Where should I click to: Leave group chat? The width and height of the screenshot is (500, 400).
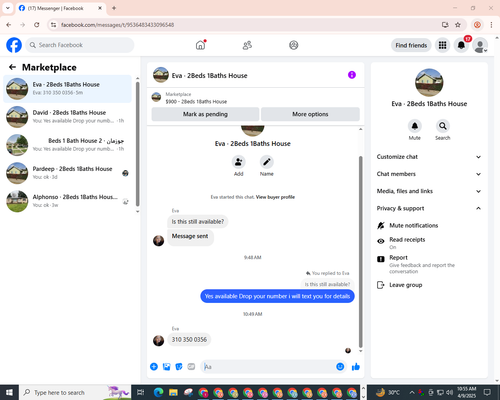[429, 285]
